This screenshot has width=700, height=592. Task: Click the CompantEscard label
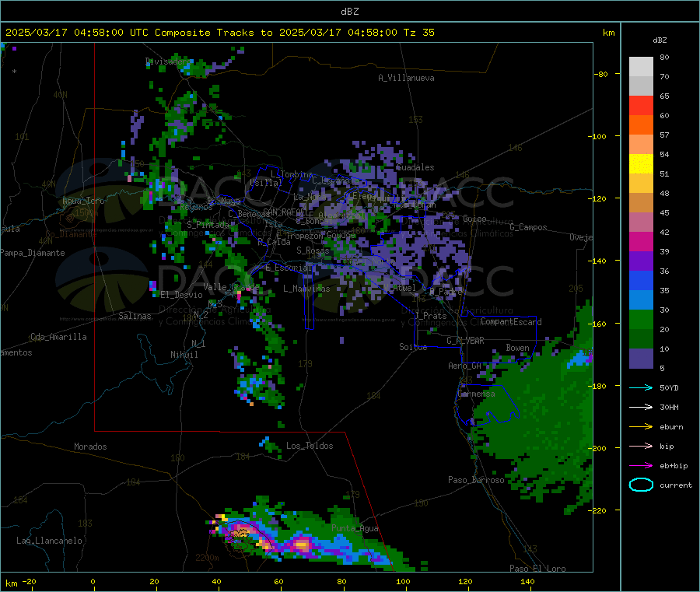point(511,322)
